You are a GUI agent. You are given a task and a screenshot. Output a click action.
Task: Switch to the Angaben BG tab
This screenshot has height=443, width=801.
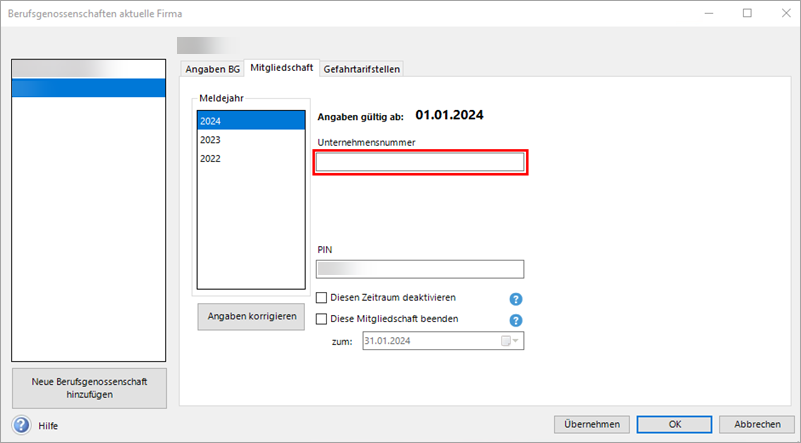pos(212,68)
